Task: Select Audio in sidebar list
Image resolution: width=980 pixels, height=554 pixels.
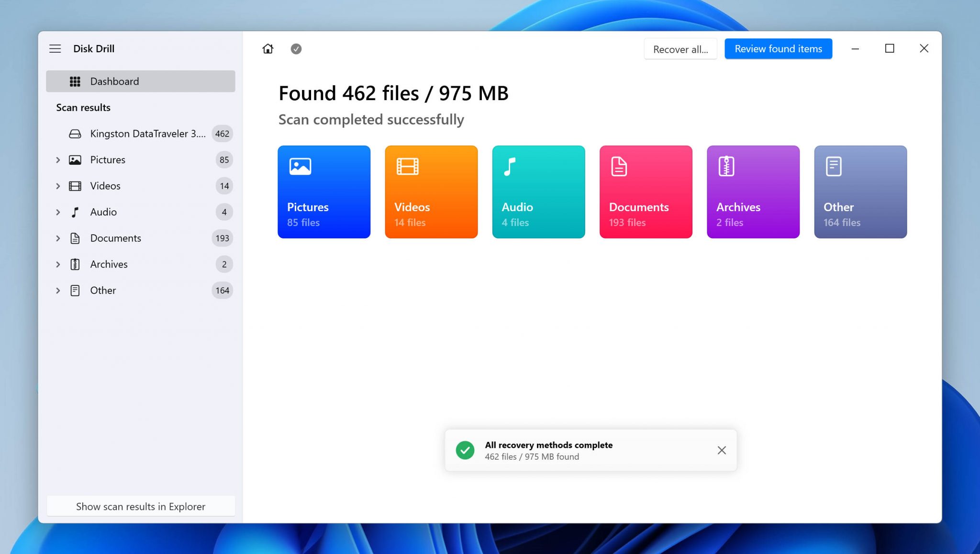Action: click(x=103, y=212)
